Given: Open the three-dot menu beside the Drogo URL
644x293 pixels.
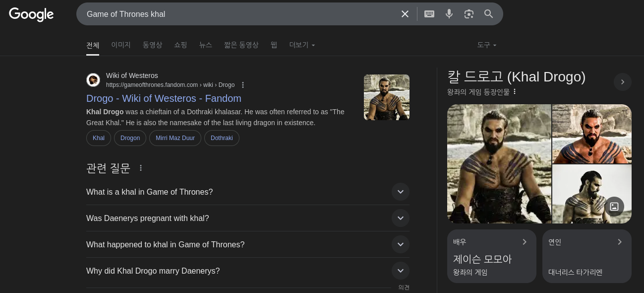Looking at the screenshot, I should coord(243,85).
